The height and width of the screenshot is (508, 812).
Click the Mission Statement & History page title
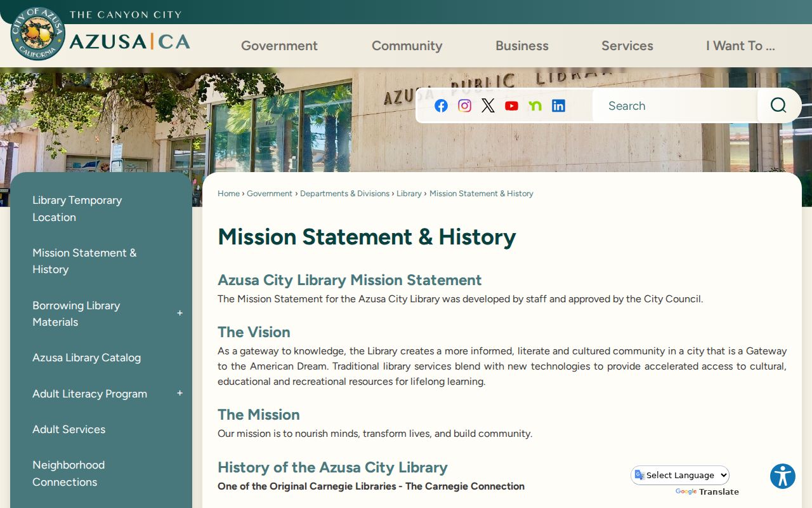point(367,237)
